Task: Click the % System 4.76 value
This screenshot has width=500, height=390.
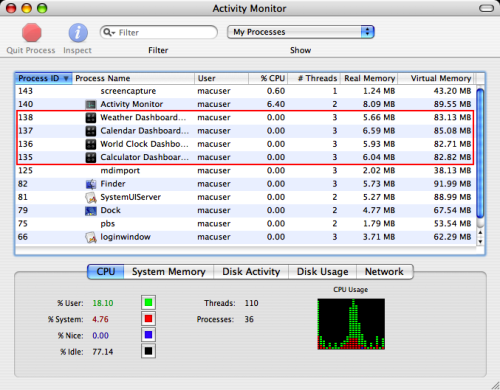Action: [x=100, y=319]
